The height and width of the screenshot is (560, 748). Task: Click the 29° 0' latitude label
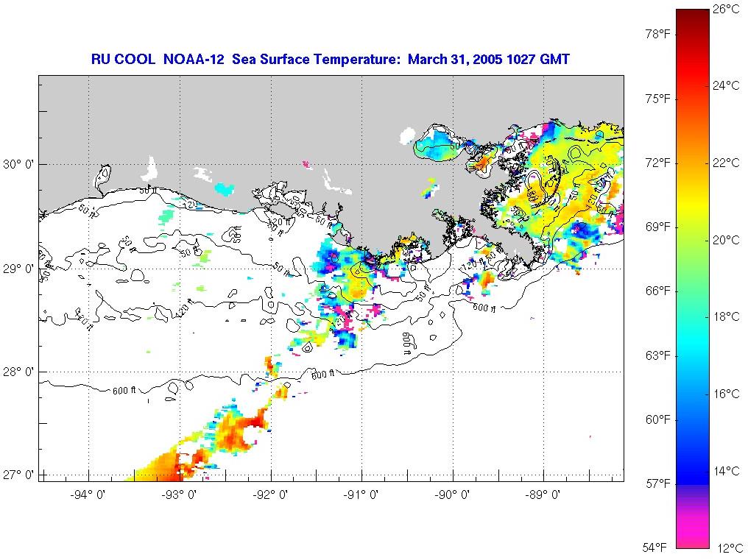[x=18, y=269]
